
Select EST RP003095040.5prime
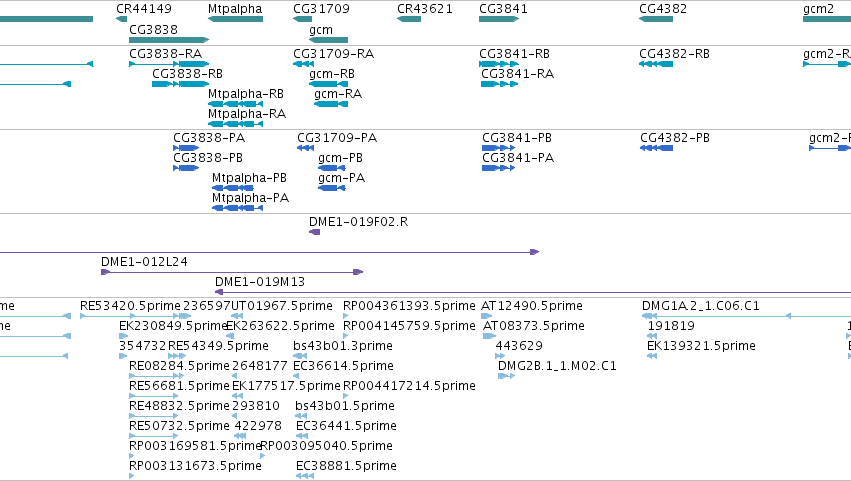327,446
